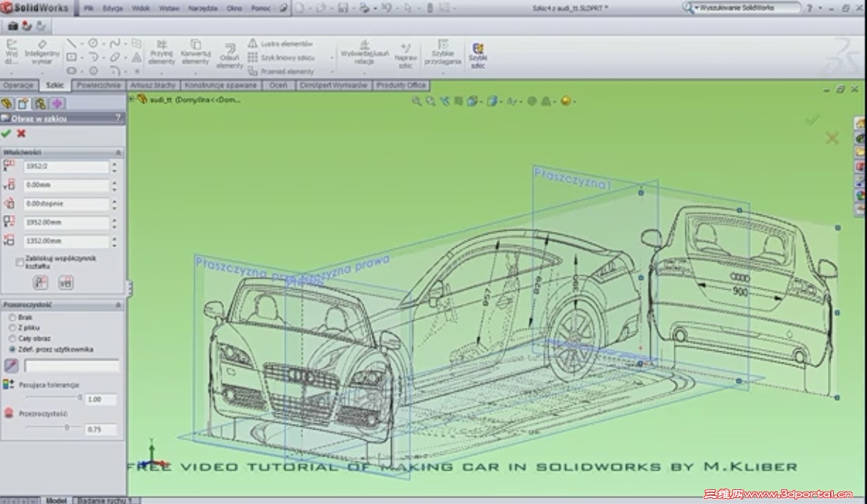Open Przytnij elementy dropdown arrow
Screen dimensions: 867x504
pos(162,72)
